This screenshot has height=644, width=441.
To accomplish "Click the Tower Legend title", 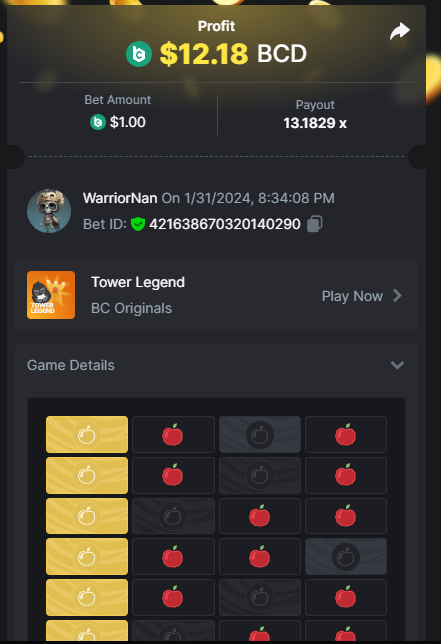I will pos(138,282).
